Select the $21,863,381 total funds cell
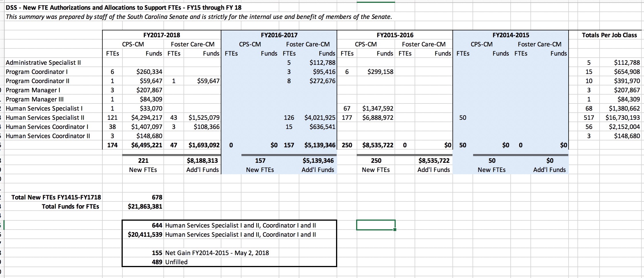This screenshot has height=278, width=644. 145,206
